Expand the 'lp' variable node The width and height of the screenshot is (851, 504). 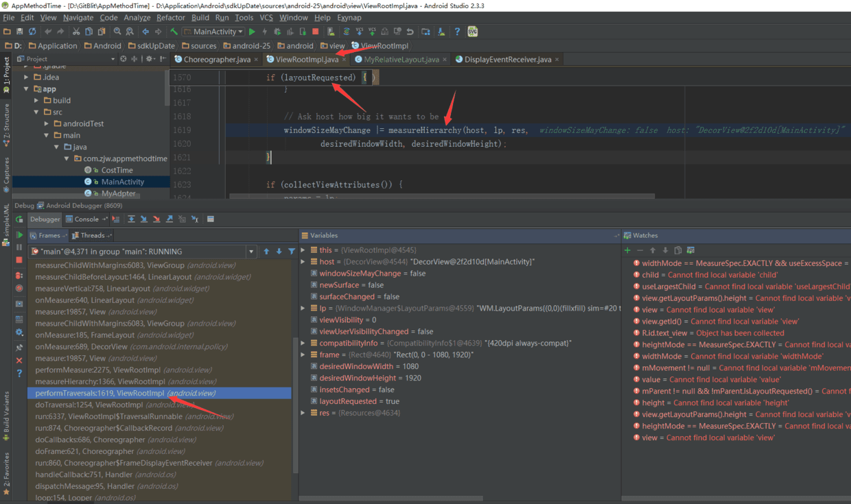coord(303,309)
